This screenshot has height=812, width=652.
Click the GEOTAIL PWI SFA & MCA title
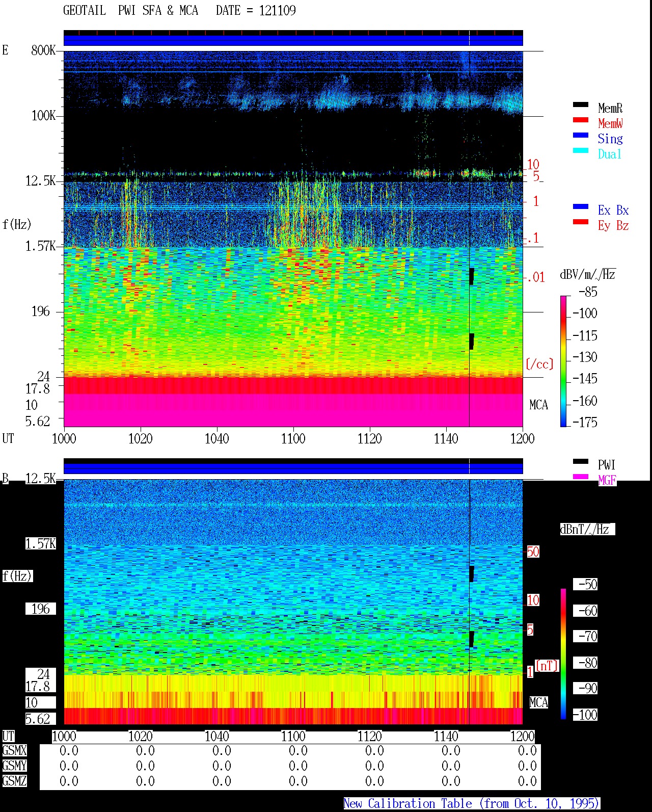[x=131, y=10]
